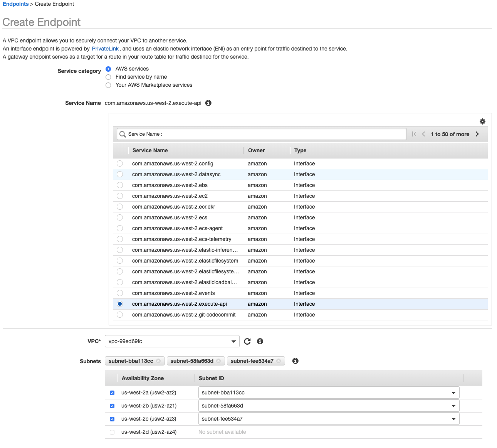Sort by the Type column header

300,150
